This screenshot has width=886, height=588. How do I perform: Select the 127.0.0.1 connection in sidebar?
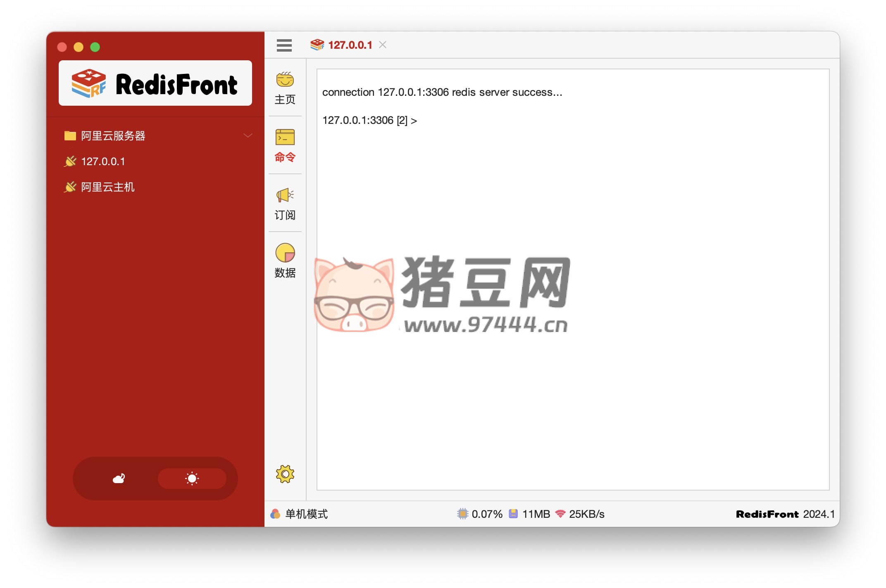point(155,161)
